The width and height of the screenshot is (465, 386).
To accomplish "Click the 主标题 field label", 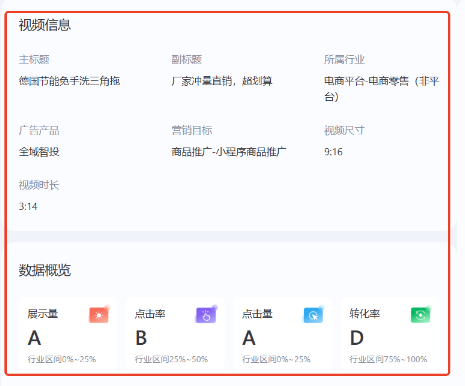I will pos(34,60).
